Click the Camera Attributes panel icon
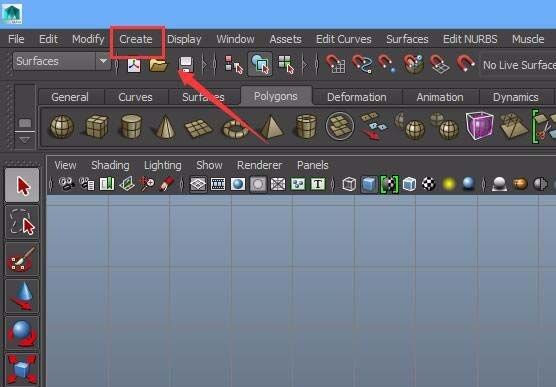The height and width of the screenshot is (387, 556). 87,184
